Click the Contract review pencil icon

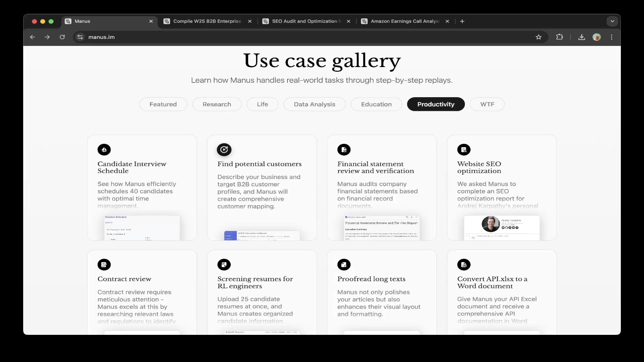104,265
